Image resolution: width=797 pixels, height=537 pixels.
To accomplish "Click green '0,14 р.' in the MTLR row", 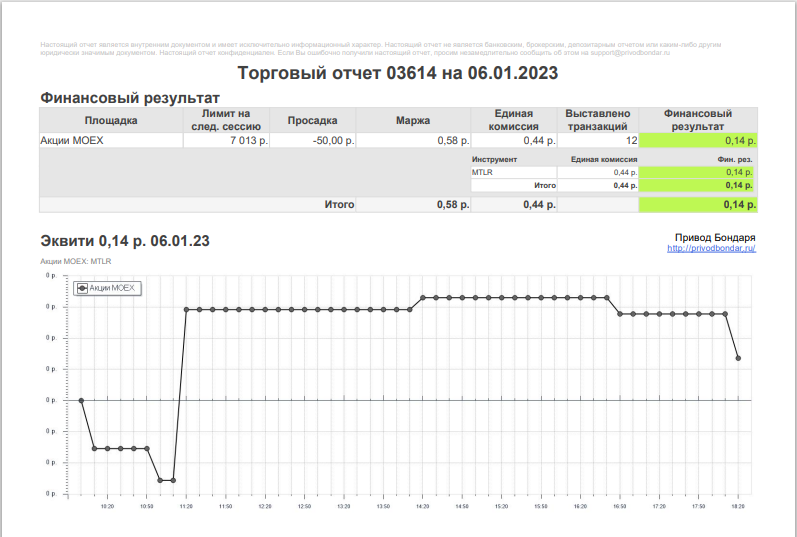I will click(x=698, y=172).
